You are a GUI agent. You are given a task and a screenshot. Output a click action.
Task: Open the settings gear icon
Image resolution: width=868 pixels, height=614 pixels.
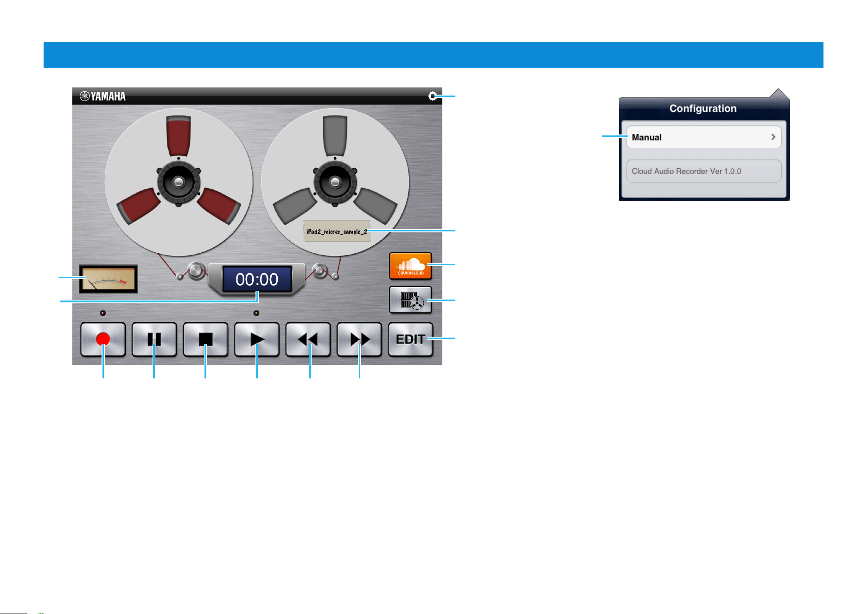[x=432, y=96]
